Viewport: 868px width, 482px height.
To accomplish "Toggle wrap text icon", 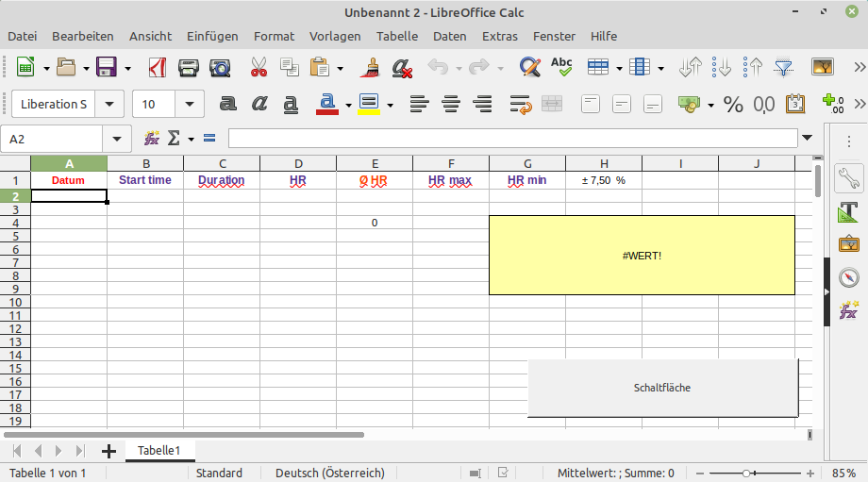I will click(x=521, y=104).
